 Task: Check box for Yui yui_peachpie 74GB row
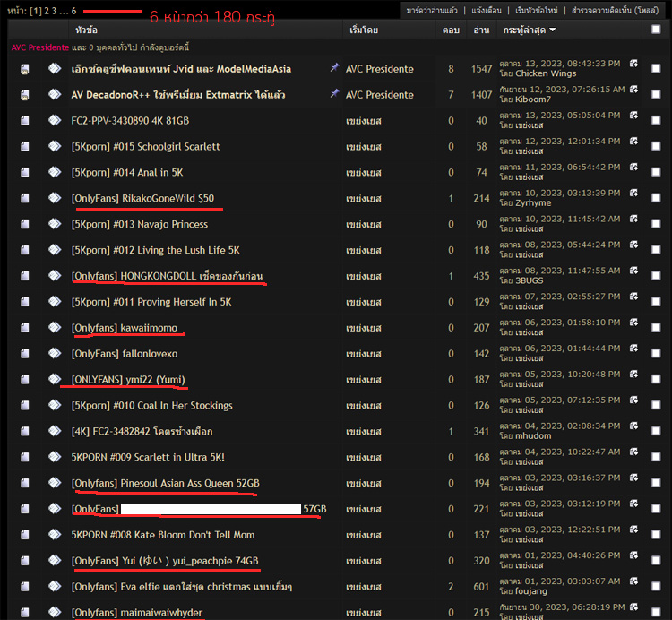656,561
